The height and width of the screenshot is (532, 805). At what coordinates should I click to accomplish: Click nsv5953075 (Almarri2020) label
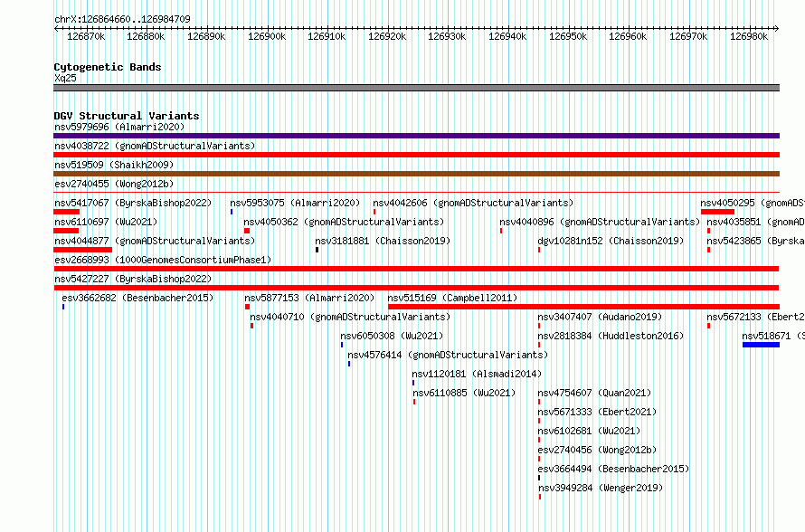coord(295,203)
